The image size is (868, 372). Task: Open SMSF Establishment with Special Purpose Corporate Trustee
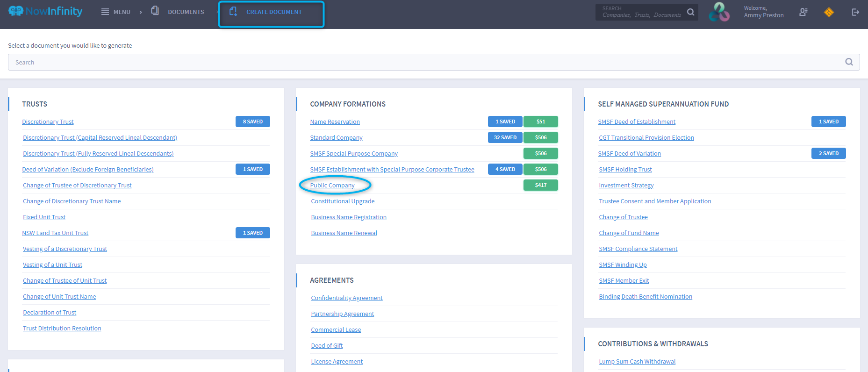pyautogui.click(x=392, y=169)
